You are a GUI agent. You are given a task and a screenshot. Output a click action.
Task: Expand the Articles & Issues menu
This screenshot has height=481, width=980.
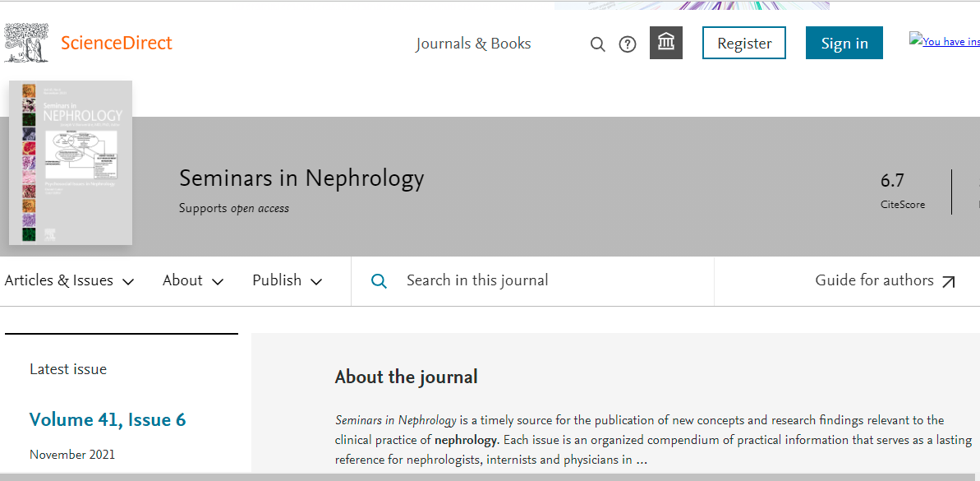pos(69,280)
